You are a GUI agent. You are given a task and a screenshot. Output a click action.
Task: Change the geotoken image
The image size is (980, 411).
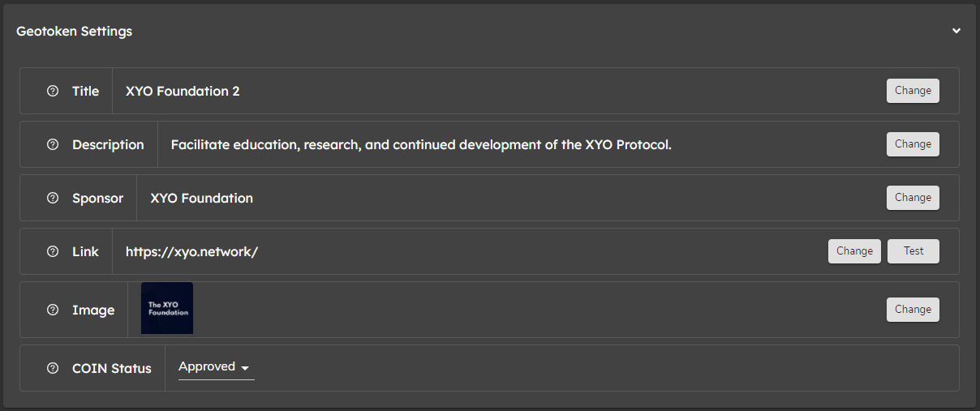pyautogui.click(x=913, y=310)
